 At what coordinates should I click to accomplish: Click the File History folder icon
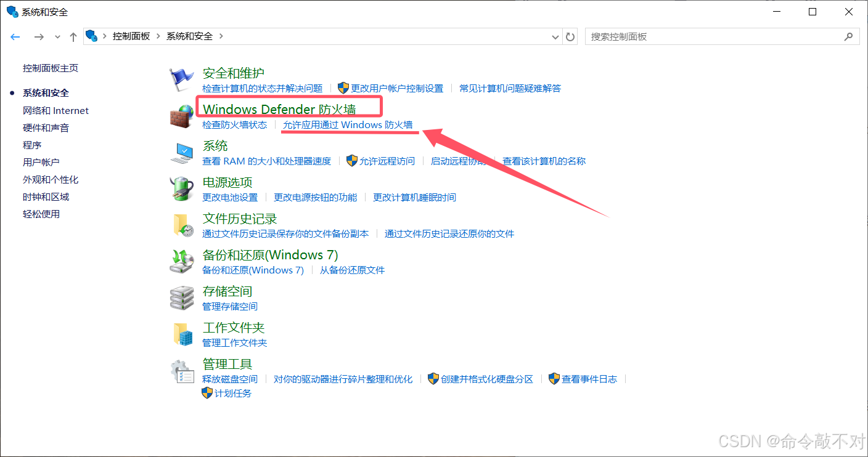pos(182,225)
